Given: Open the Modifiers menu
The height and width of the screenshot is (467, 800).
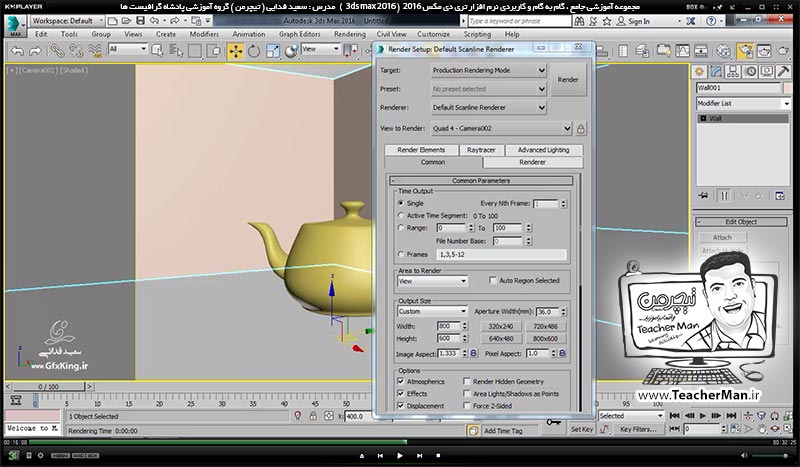Looking at the screenshot, I should tap(204, 34).
